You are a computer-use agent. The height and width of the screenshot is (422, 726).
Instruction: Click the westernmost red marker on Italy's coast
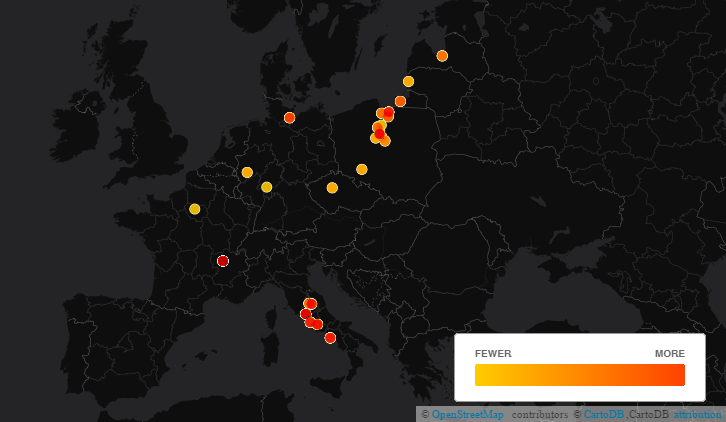305,314
